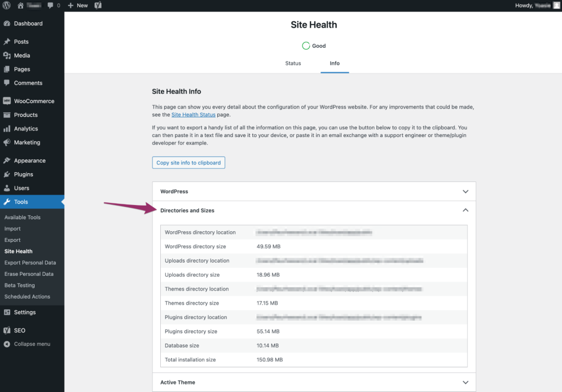This screenshot has width=562, height=392.
Task: Select the 49.59 MB WordPress directory size
Action: (x=268, y=246)
